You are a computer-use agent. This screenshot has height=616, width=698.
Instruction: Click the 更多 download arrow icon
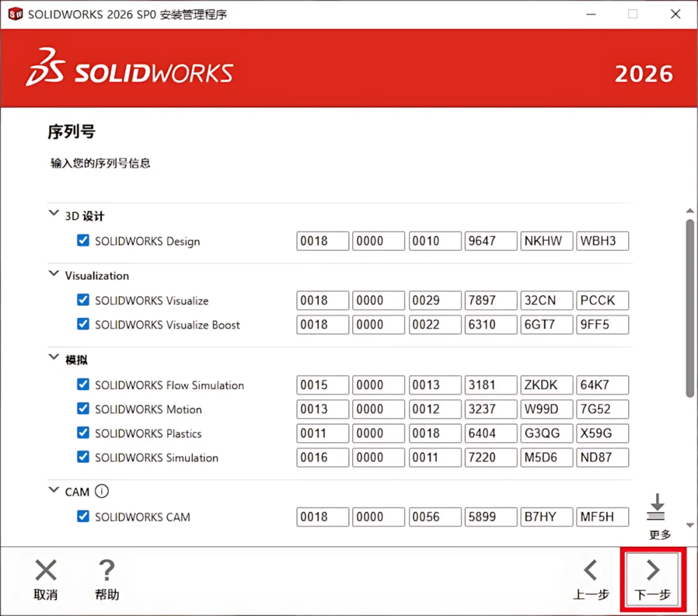(656, 507)
